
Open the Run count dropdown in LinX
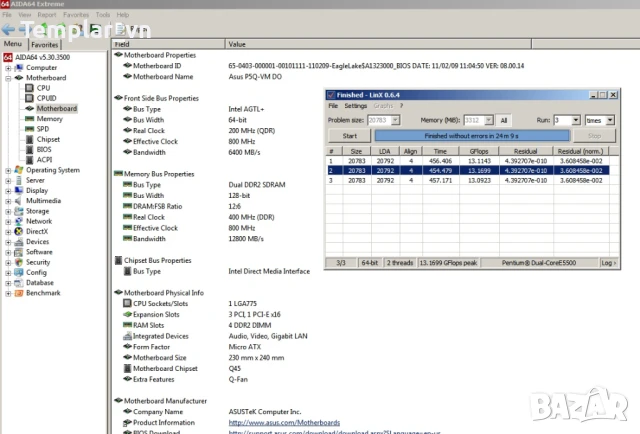point(574,120)
